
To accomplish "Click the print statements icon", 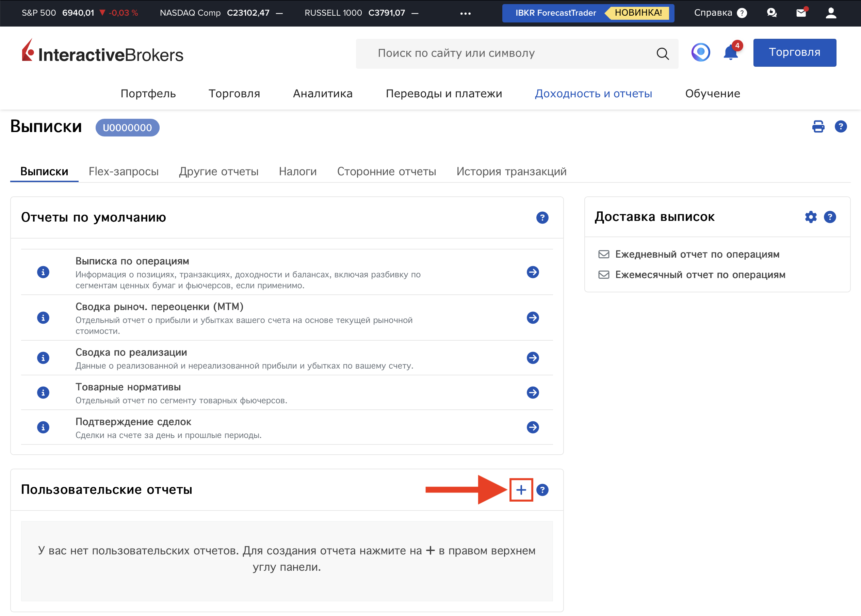I will point(818,126).
